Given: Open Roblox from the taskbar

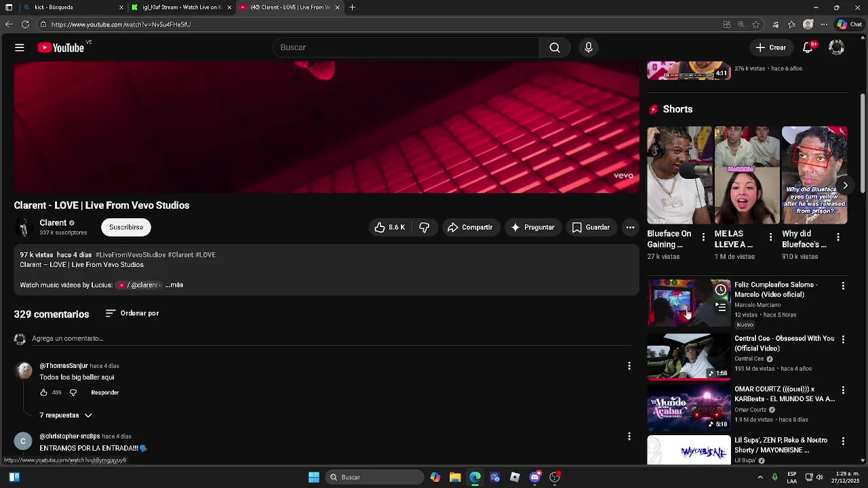Looking at the screenshot, I should point(515,477).
